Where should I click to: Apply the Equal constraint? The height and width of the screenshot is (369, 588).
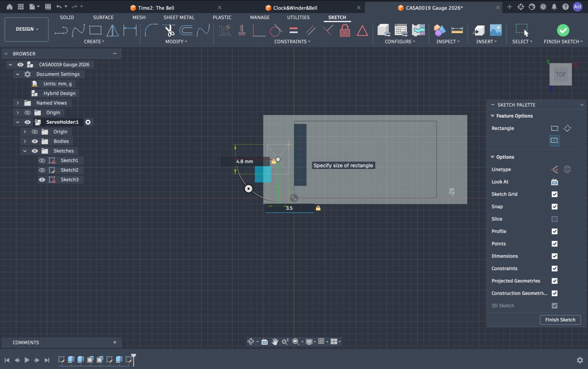click(294, 30)
